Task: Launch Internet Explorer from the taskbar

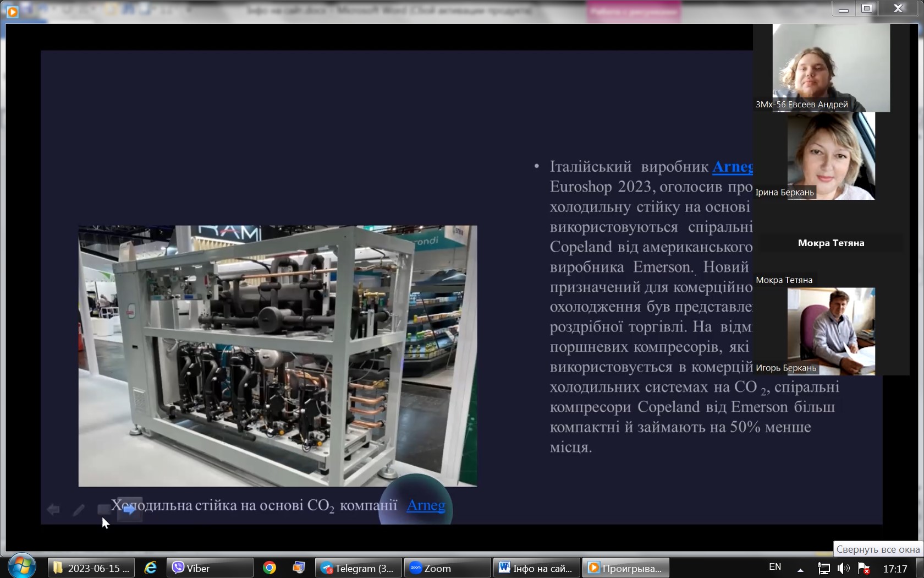Action: coord(150,568)
